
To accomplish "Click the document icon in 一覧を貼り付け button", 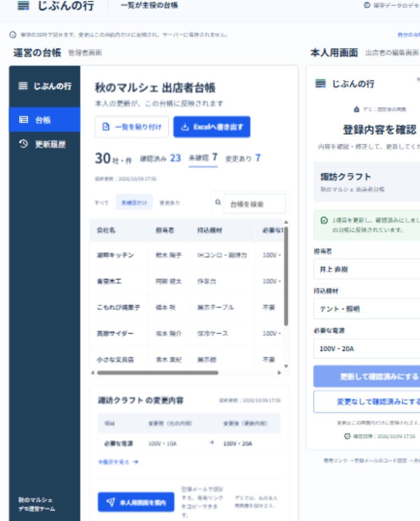I will click(x=105, y=127).
